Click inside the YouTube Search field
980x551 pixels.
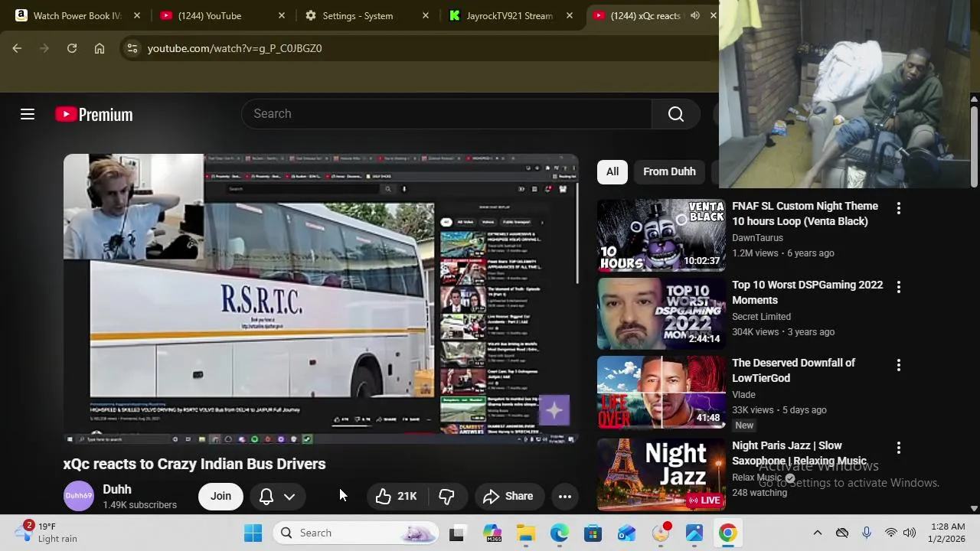(x=446, y=114)
